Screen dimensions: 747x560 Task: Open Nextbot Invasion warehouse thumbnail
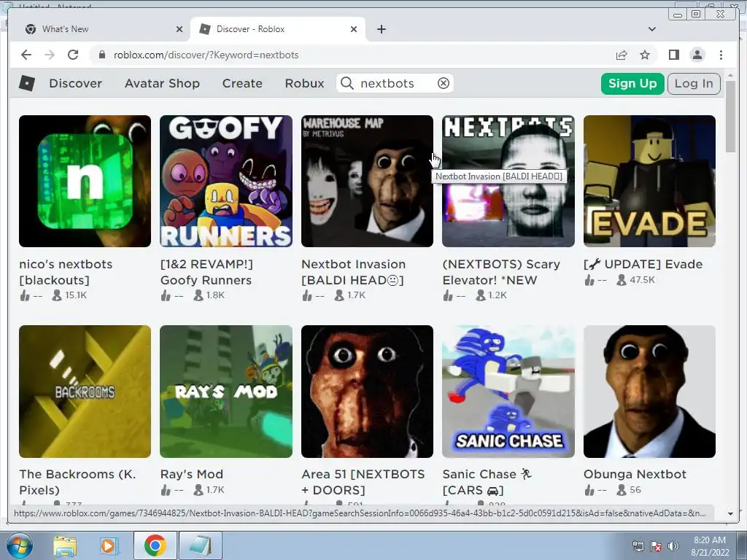[x=368, y=181]
